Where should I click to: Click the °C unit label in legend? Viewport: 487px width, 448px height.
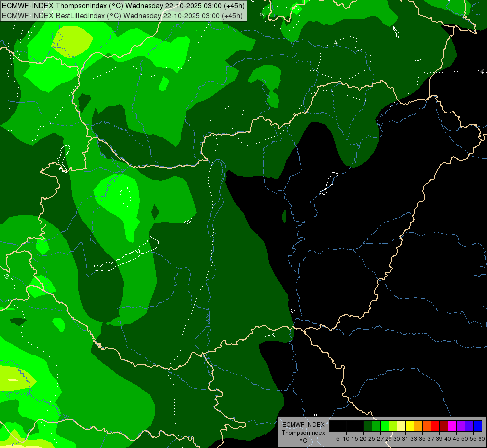click(303, 440)
